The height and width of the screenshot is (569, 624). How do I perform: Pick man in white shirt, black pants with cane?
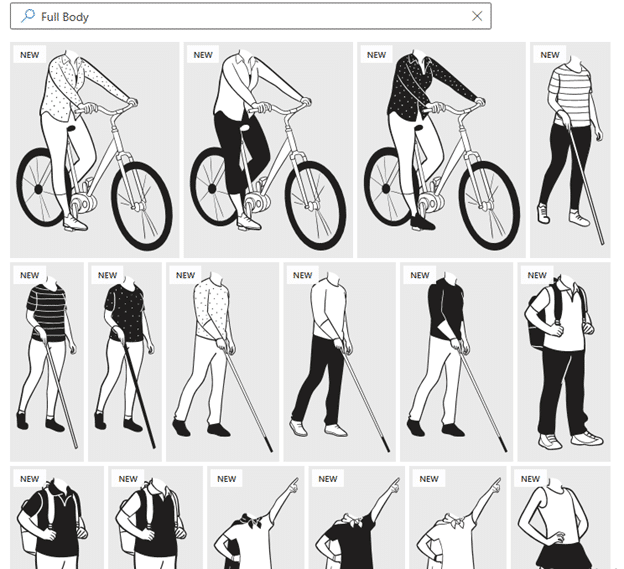coord(338,362)
